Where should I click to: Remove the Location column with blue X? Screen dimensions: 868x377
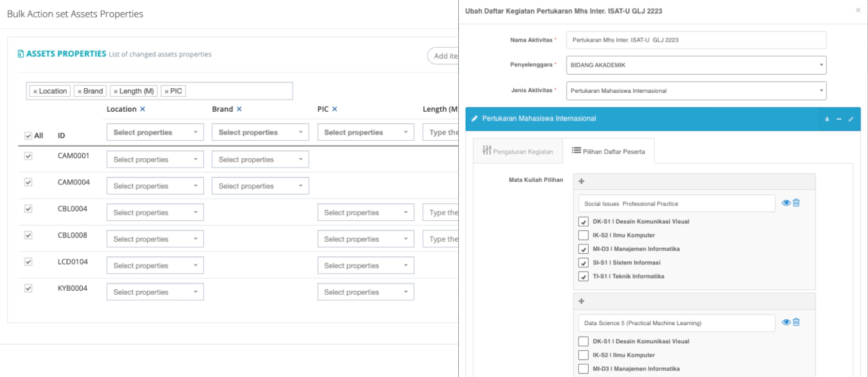coord(143,109)
